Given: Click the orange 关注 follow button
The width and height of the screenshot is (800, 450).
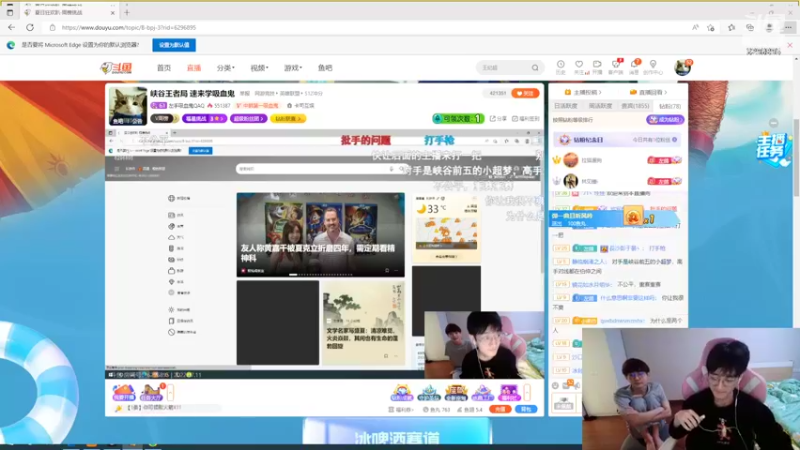Looking at the screenshot, I should 526,93.
